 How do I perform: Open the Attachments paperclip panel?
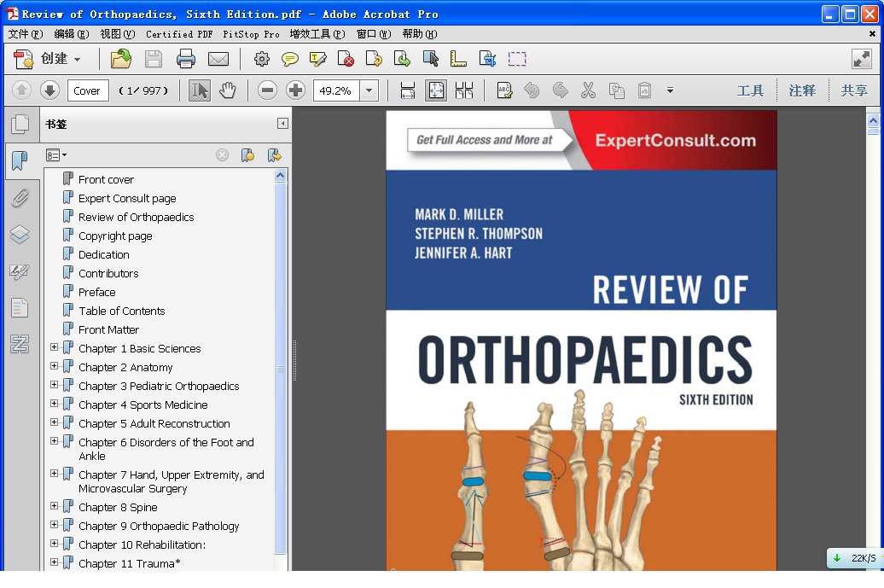pos(20,198)
